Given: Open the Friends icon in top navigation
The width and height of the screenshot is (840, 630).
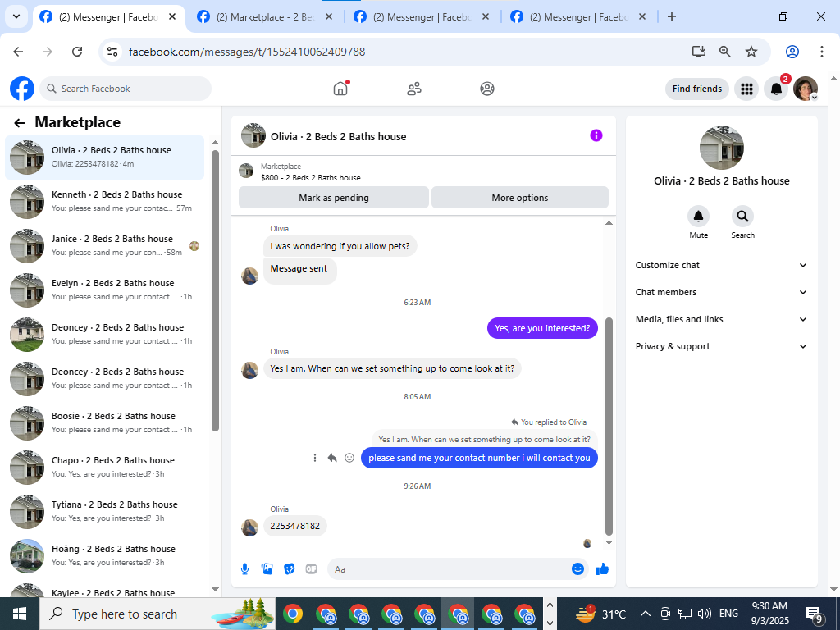Looking at the screenshot, I should [x=414, y=89].
